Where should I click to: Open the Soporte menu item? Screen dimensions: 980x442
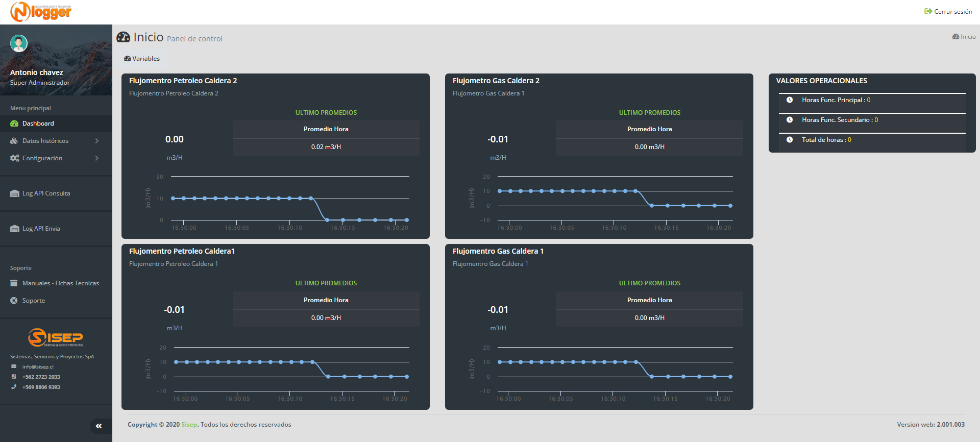[x=56, y=301]
